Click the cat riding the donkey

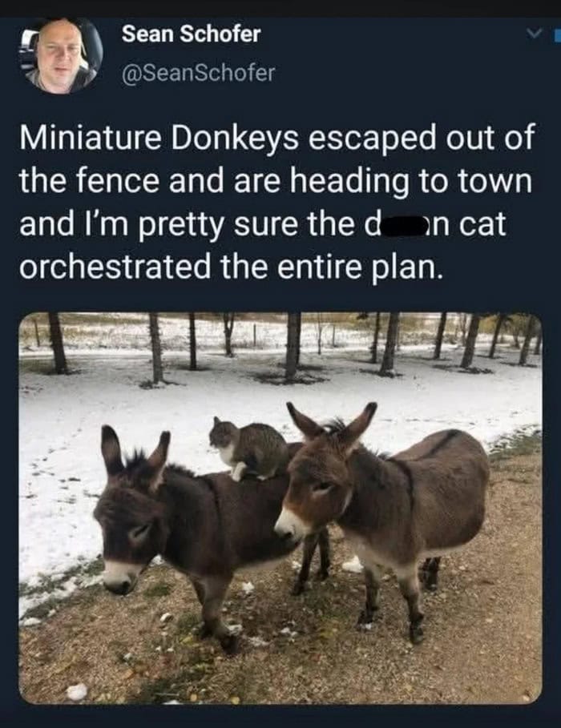(248, 448)
